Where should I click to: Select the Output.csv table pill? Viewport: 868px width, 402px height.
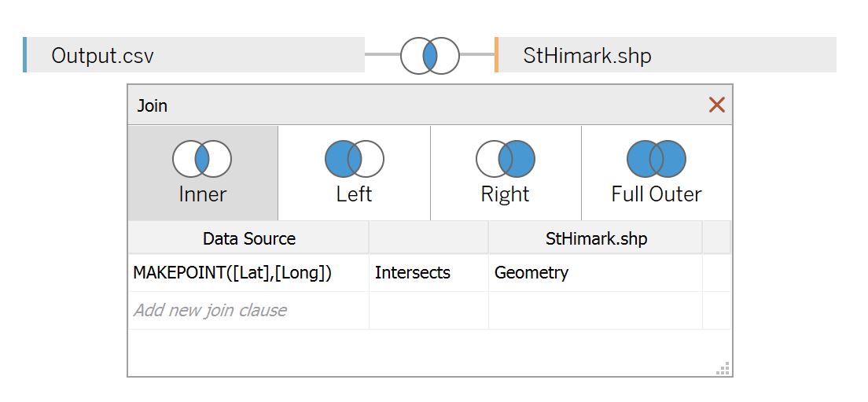point(193,55)
